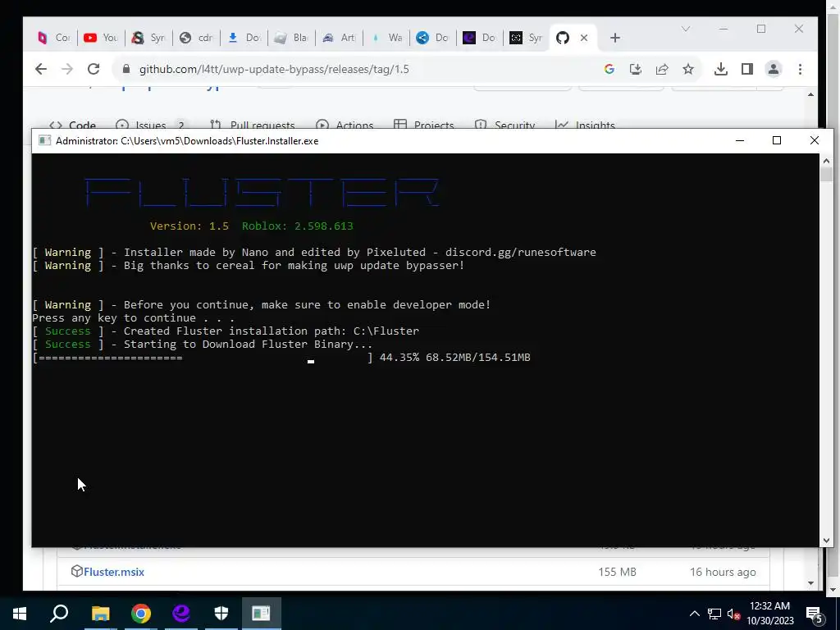Click the console scrollbar down arrow
Viewport: 840px width, 630px height.
pos(826,540)
